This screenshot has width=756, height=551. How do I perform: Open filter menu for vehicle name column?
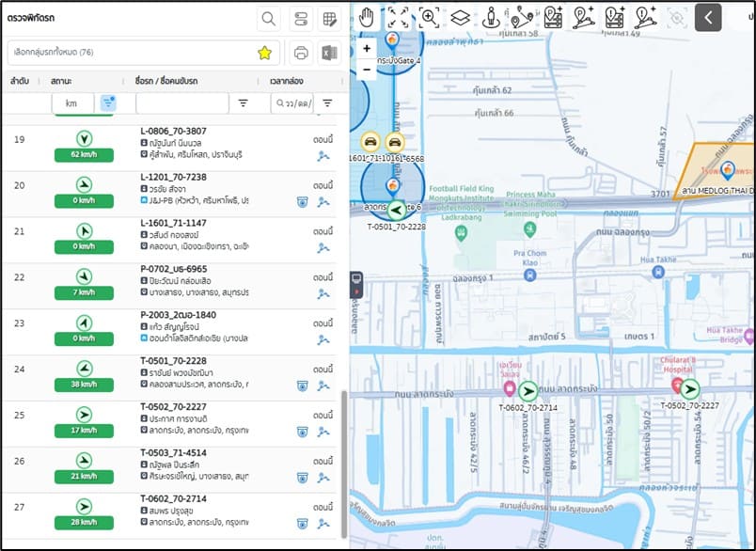click(242, 103)
